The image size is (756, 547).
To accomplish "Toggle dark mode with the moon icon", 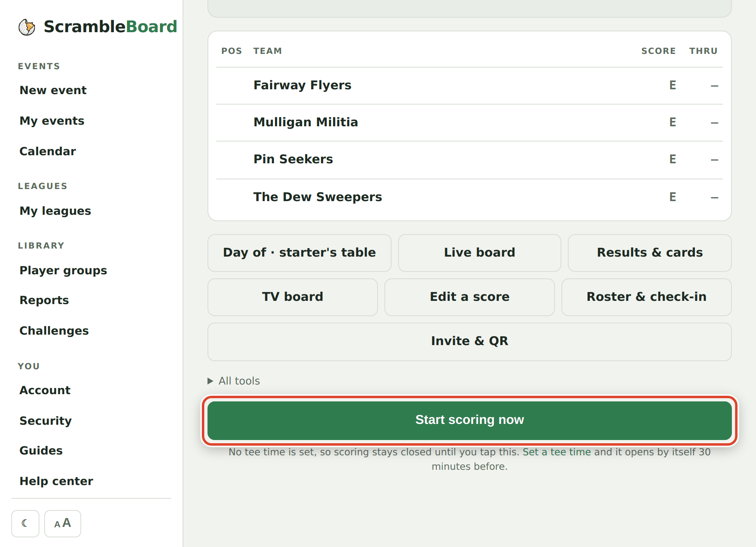I will click(25, 523).
